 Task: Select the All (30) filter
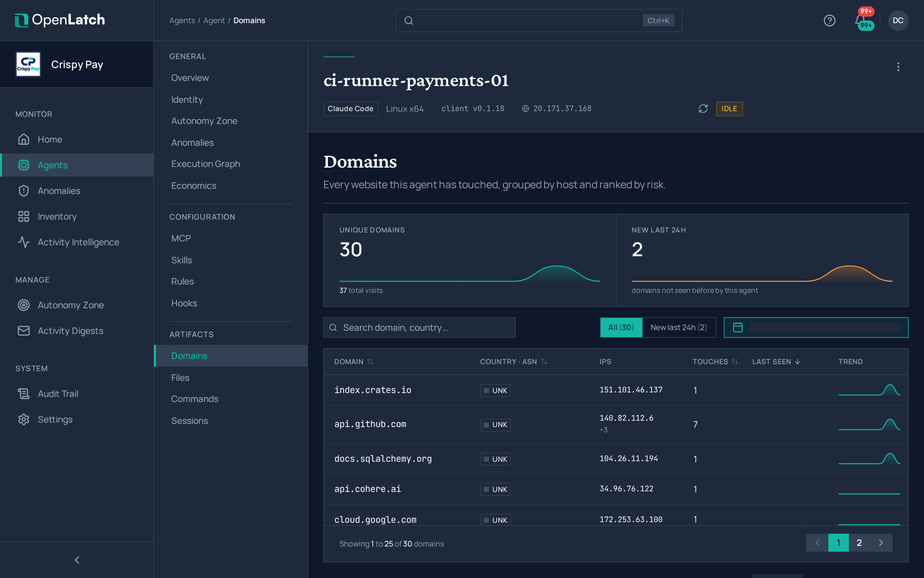pyautogui.click(x=621, y=328)
